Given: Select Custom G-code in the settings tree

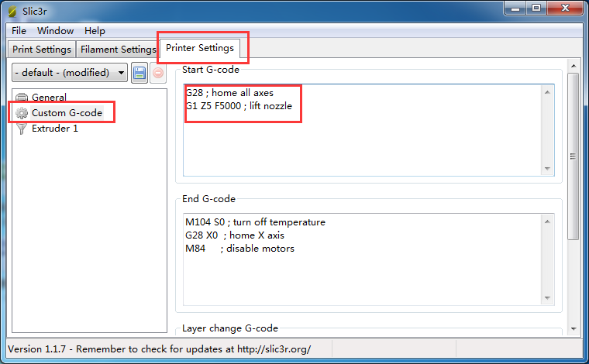Looking at the screenshot, I should [x=67, y=112].
